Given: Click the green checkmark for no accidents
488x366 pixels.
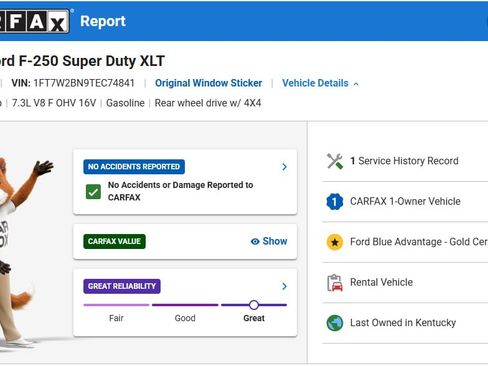Looking at the screenshot, I should click(x=93, y=192).
